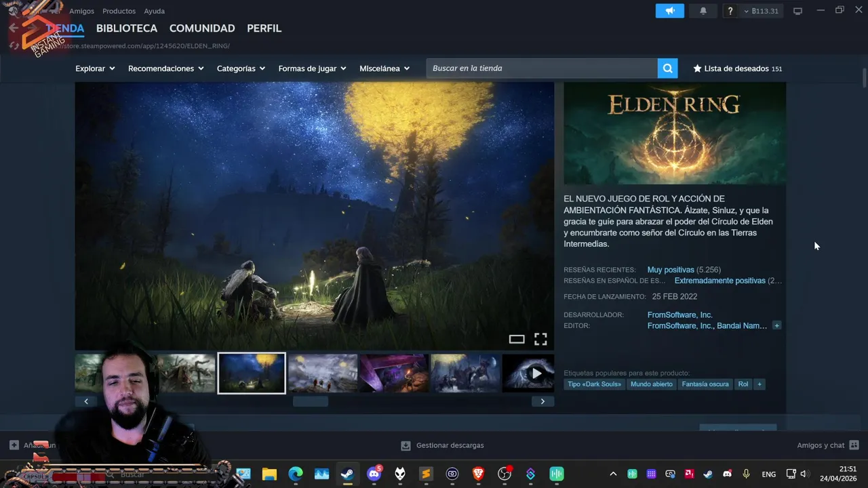Open account wallet balance dropdown

[762, 11]
